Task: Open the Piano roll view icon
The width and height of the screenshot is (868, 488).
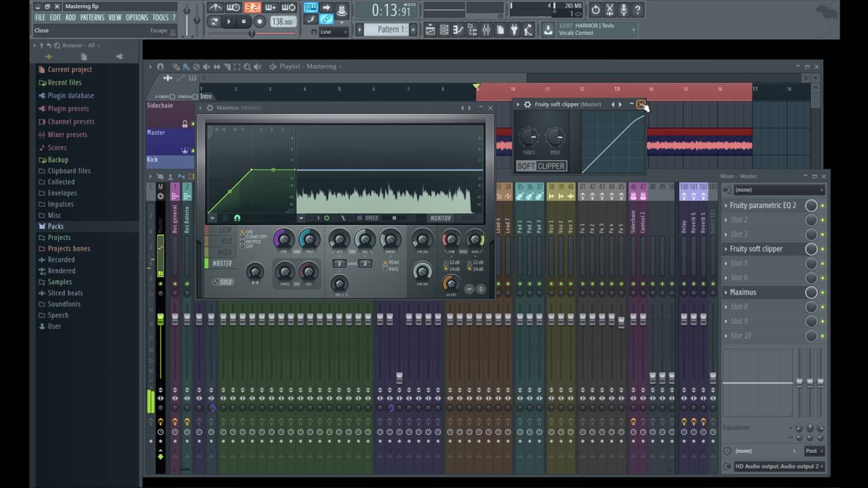Action: [x=458, y=30]
